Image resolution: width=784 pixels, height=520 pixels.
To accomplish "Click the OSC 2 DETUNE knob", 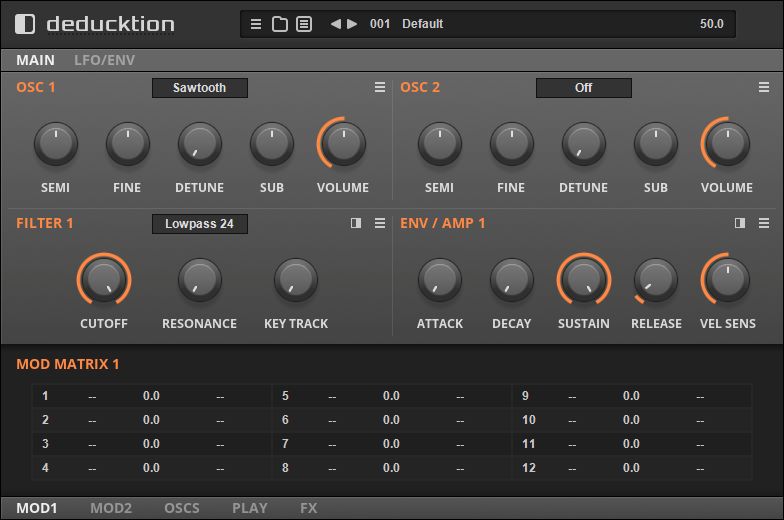I will coord(584,144).
